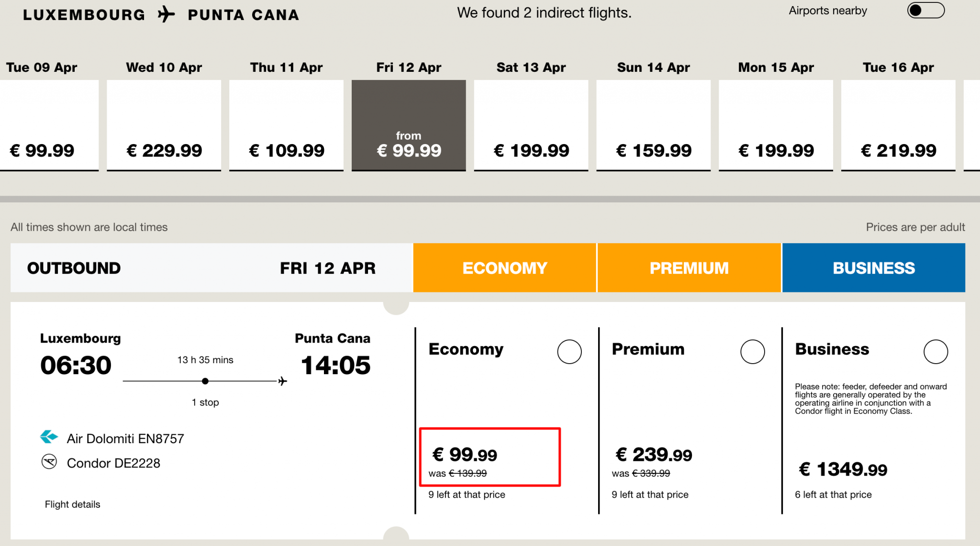Screen dimensions: 980x546
Task: Switch to the Economy column tab
Action: tap(504, 268)
